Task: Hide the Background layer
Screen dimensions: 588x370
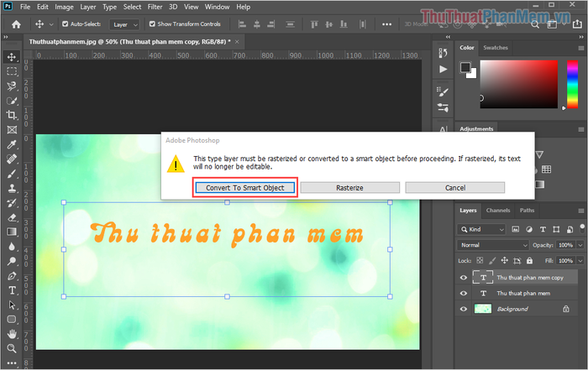Action: (x=464, y=309)
